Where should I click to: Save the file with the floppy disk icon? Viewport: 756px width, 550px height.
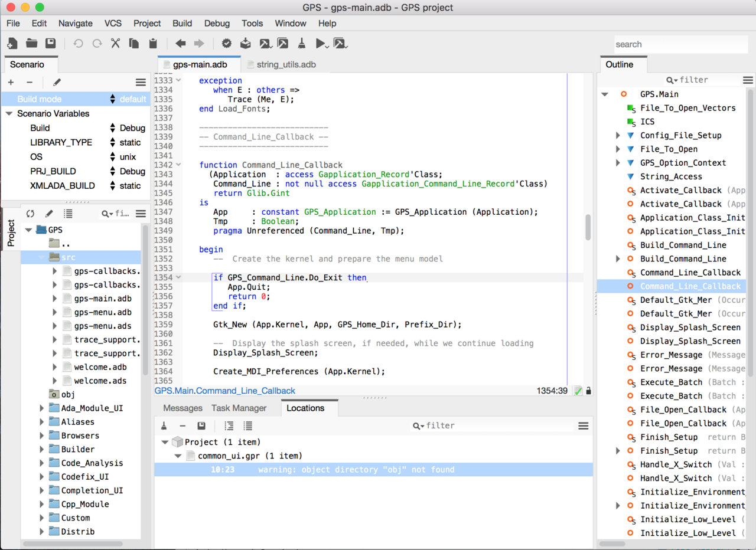tap(50, 44)
